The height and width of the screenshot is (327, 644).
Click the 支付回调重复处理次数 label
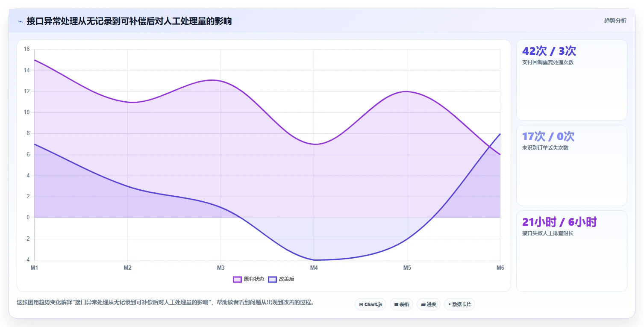(x=548, y=62)
